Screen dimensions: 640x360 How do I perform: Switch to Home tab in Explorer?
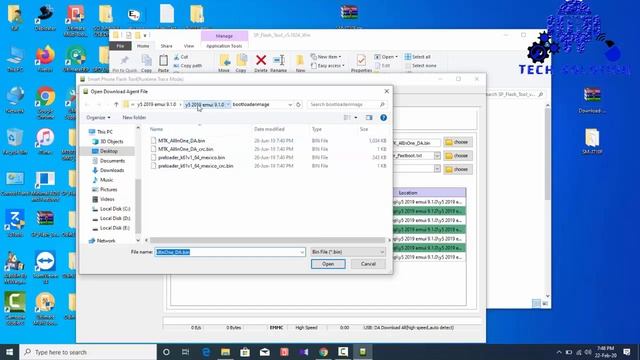point(143,46)
